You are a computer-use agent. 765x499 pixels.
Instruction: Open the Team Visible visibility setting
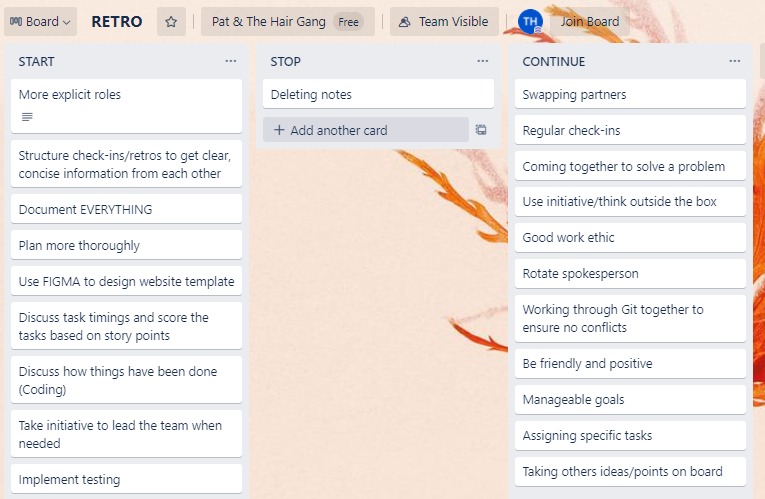444,21
